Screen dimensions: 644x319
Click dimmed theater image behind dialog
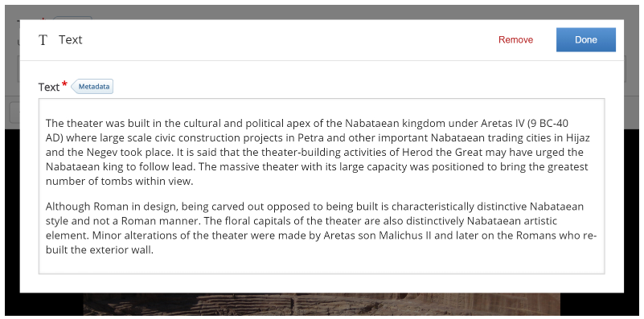pos(322,305)
